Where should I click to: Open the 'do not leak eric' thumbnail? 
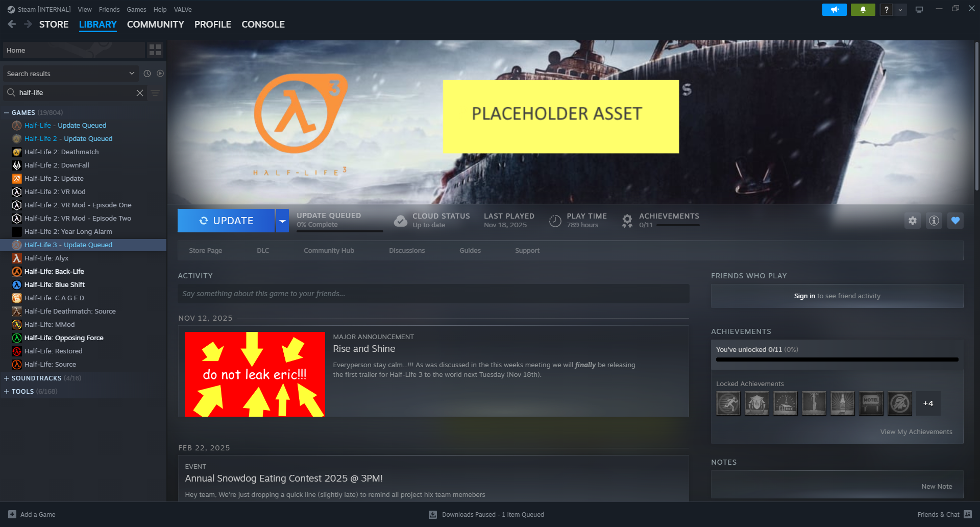pyautogui.click(x=255, y=374)
